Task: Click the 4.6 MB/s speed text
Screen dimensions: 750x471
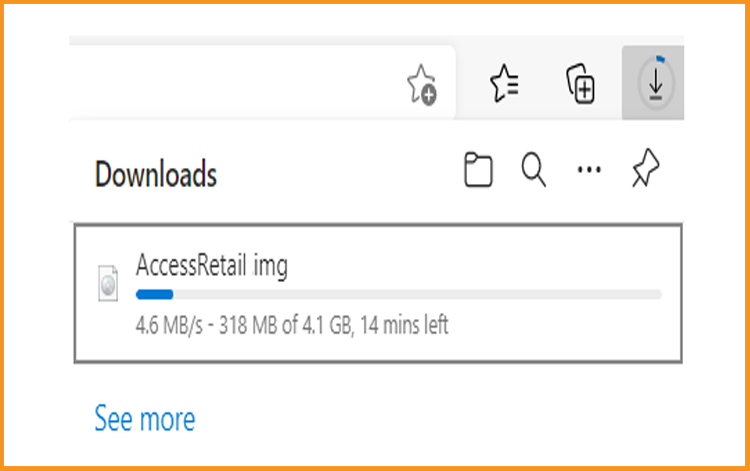Action: tap(169, 325)
